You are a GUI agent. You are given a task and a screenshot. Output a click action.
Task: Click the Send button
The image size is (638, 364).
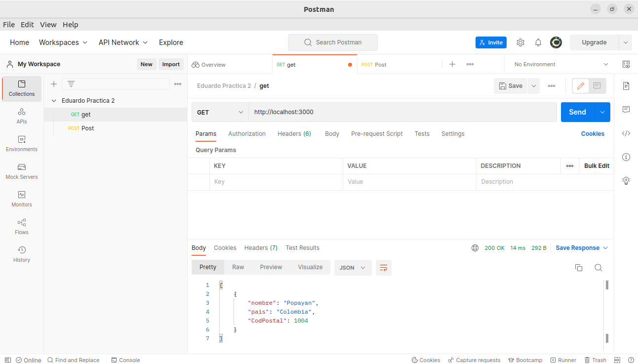click(x=577, y=112)
